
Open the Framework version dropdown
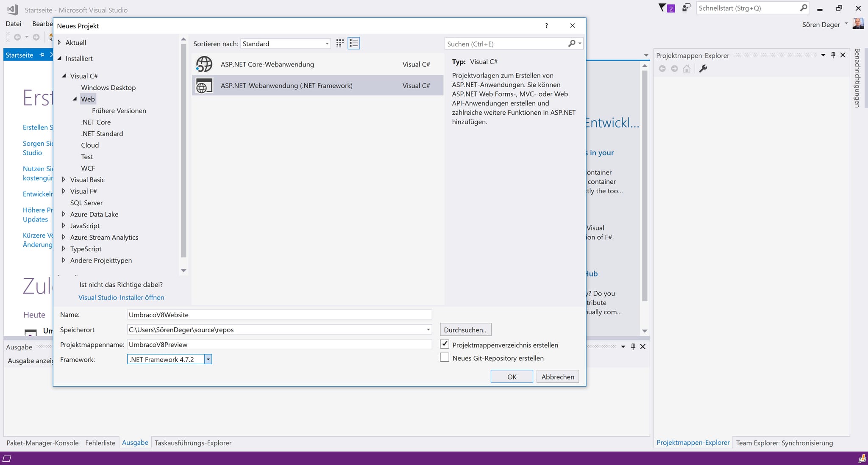click(x=208, y=360)
